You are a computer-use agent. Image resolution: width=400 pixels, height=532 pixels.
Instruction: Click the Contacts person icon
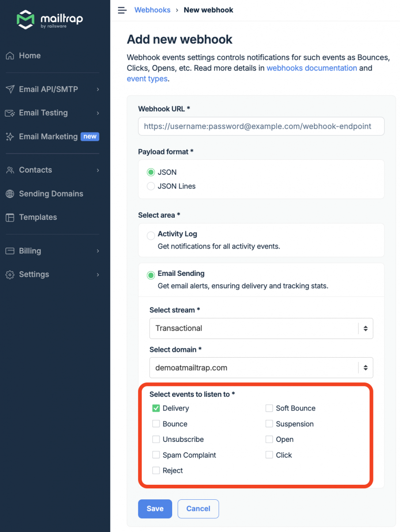click(x=9, y=170)
